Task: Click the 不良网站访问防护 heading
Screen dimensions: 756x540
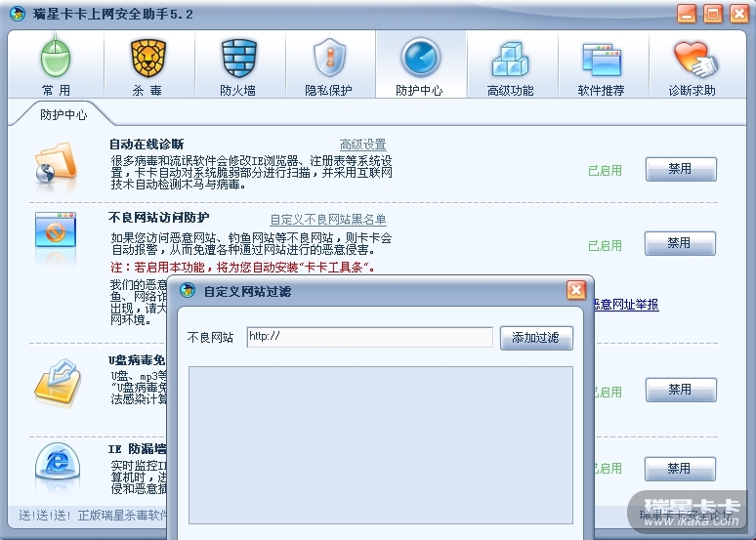Action: click(x=159, y=218)
